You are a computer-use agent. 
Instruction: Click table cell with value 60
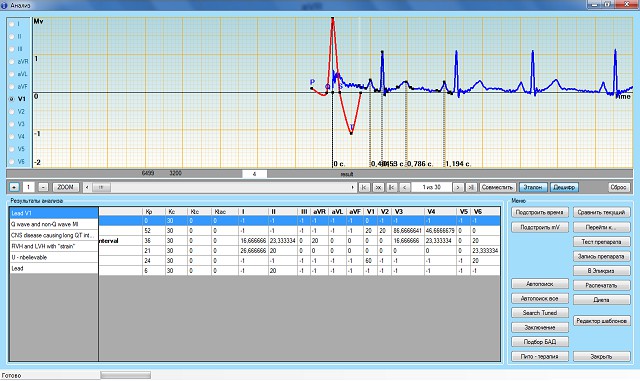tap(371, 261)
